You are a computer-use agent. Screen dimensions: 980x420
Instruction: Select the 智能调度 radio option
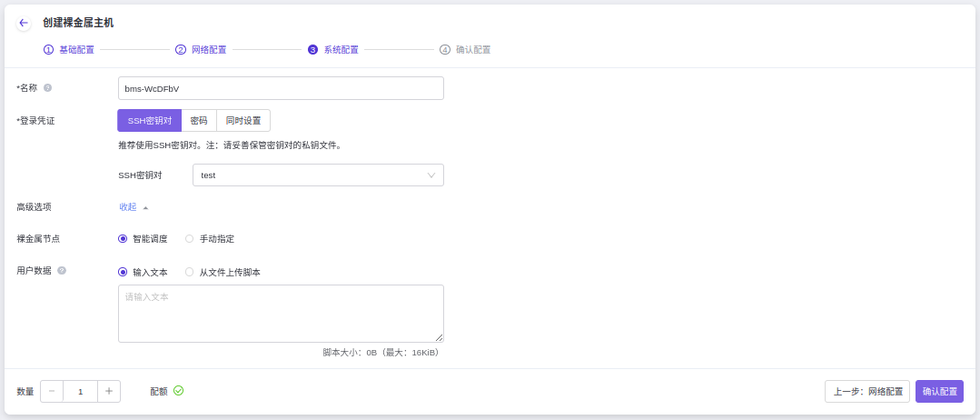click(x=123, y=239)
